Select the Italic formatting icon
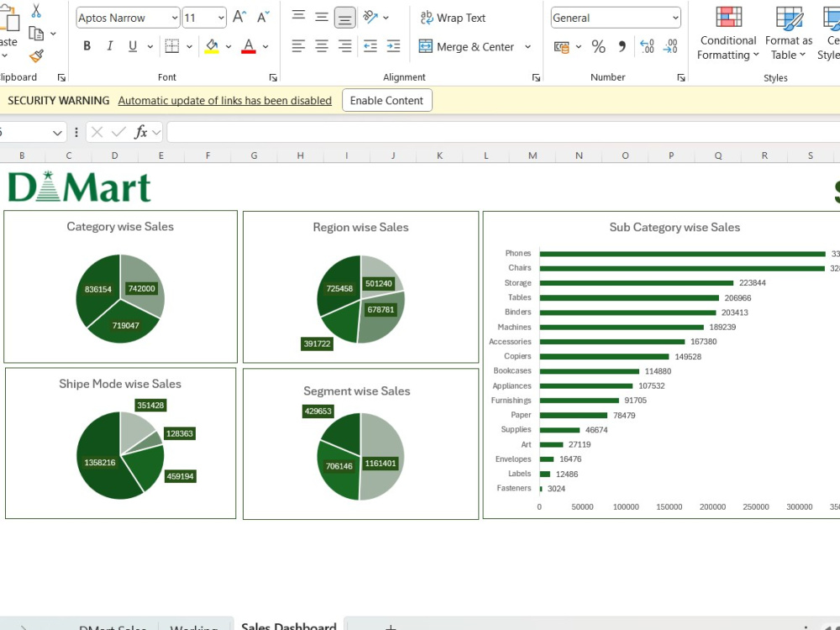840x630 pixels. coord(109,46)
